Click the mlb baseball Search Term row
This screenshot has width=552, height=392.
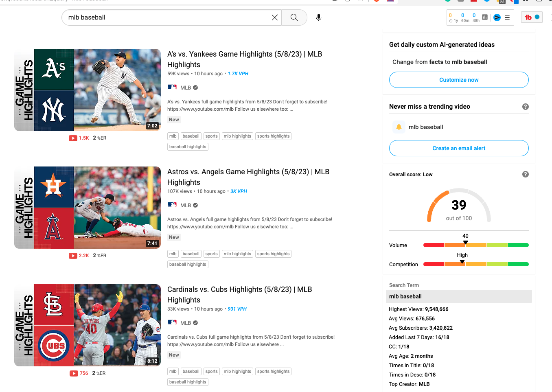coord(459,296)
